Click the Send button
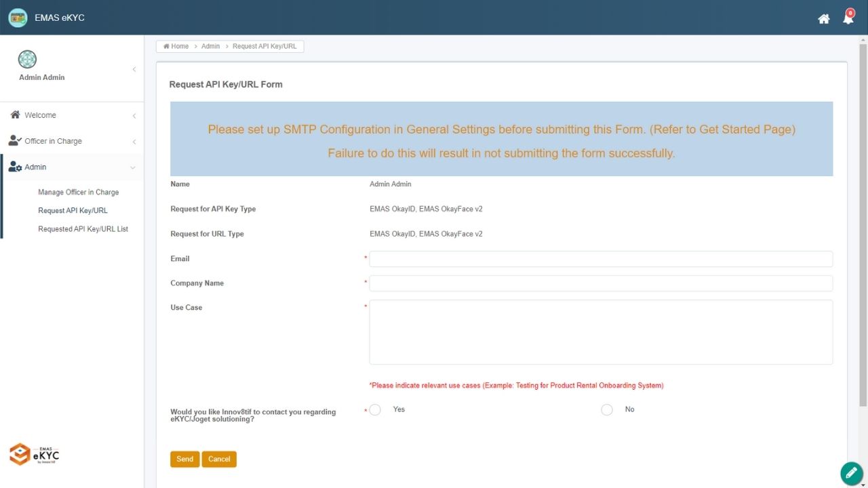 coord(184,459)
